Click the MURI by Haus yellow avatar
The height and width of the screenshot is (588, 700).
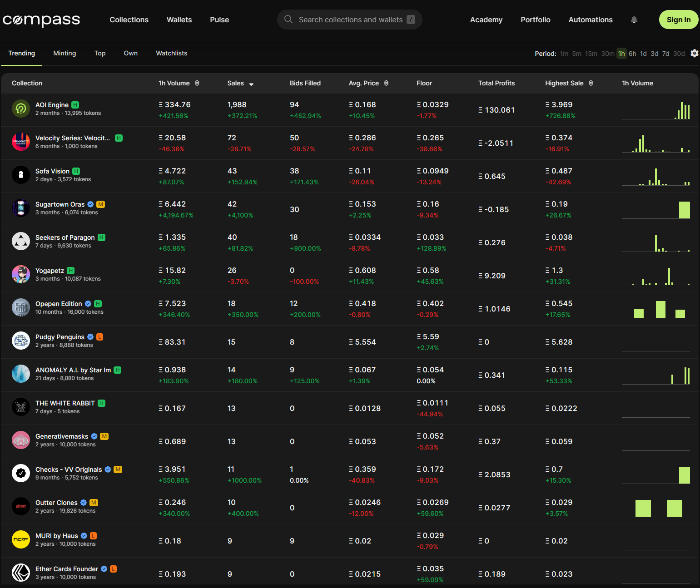(21, 539)
